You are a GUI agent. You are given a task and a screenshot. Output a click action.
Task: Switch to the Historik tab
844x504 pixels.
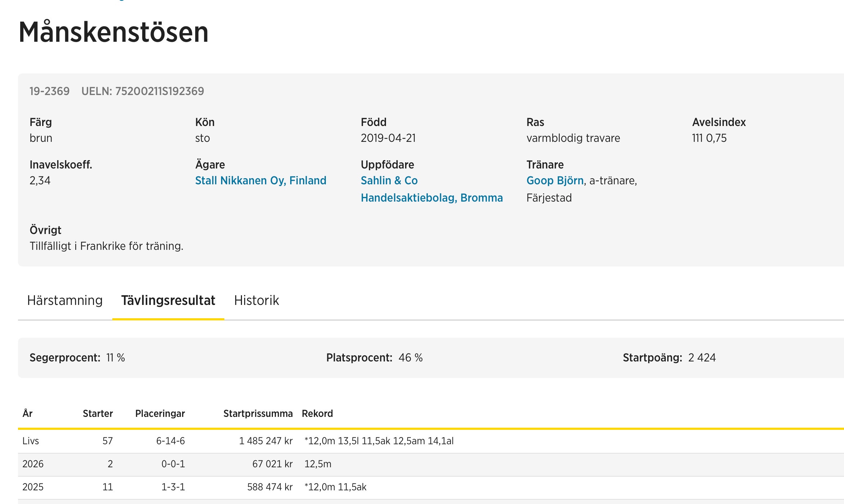tap(256, 300)
